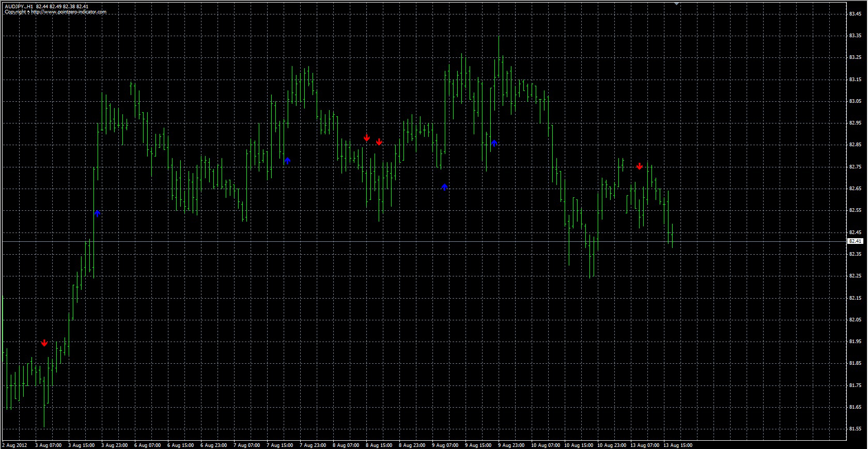
Task: Click the 10 Aug 23:00 time label
Action: [x=612, y=445]
